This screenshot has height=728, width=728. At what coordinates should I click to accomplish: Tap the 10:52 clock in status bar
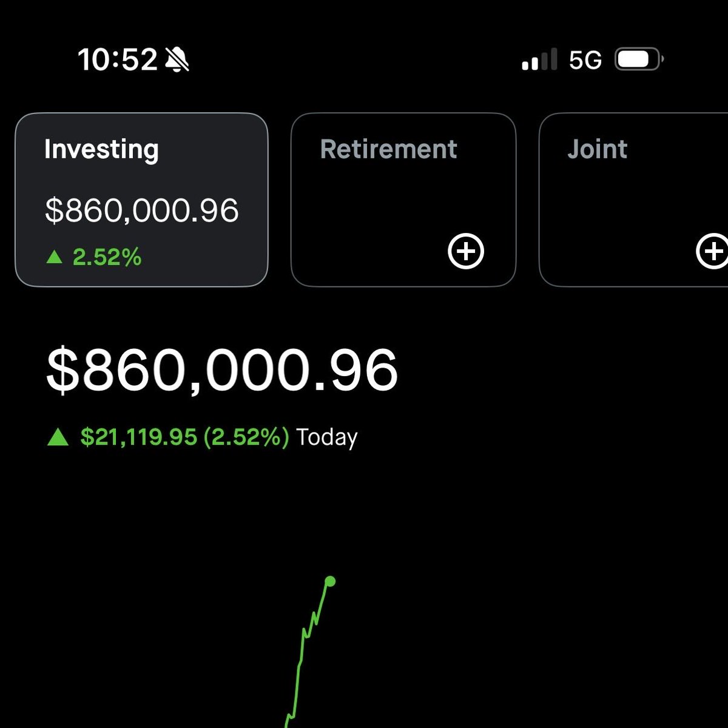tap(117, 60)
